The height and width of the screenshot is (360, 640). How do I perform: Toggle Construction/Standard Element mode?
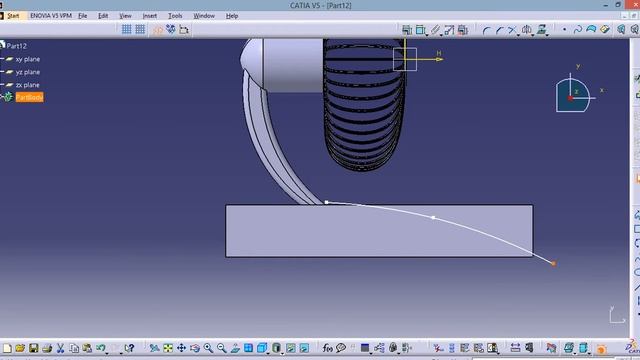(x=158, y=29)
